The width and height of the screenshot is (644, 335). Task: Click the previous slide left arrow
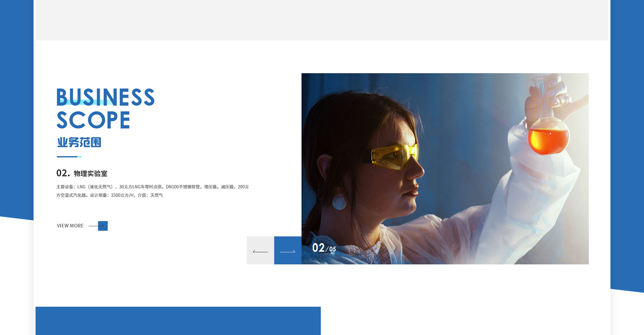(x=260, y=251)
